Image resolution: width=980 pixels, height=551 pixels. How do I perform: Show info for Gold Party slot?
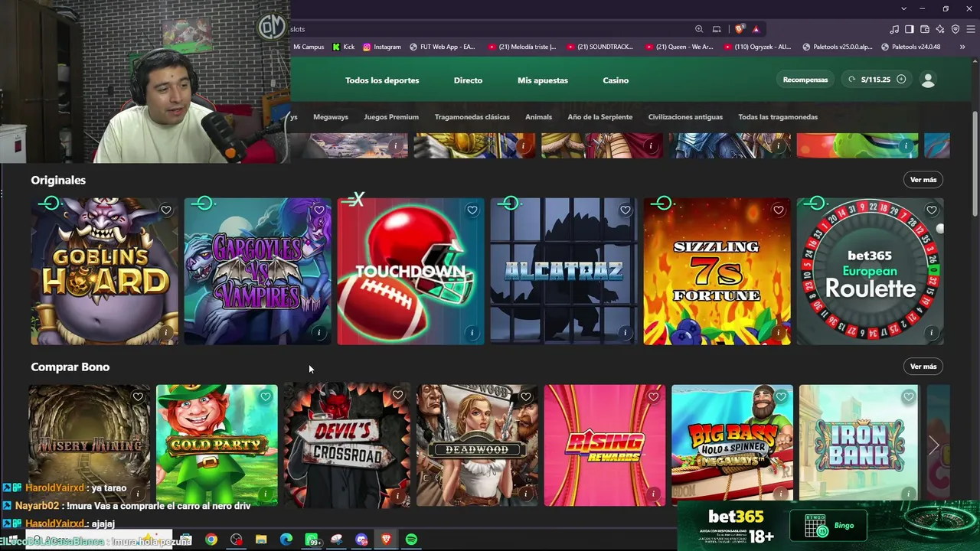[266, 494]
